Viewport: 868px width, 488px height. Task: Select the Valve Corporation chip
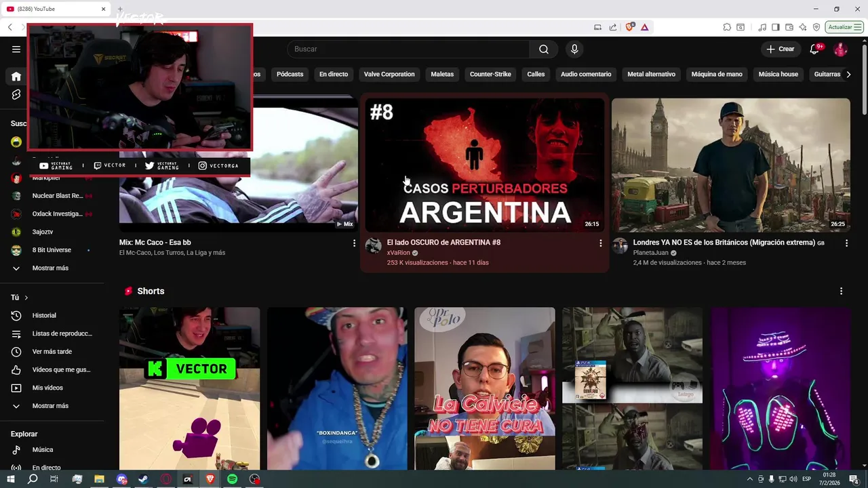tap(389, 74)
